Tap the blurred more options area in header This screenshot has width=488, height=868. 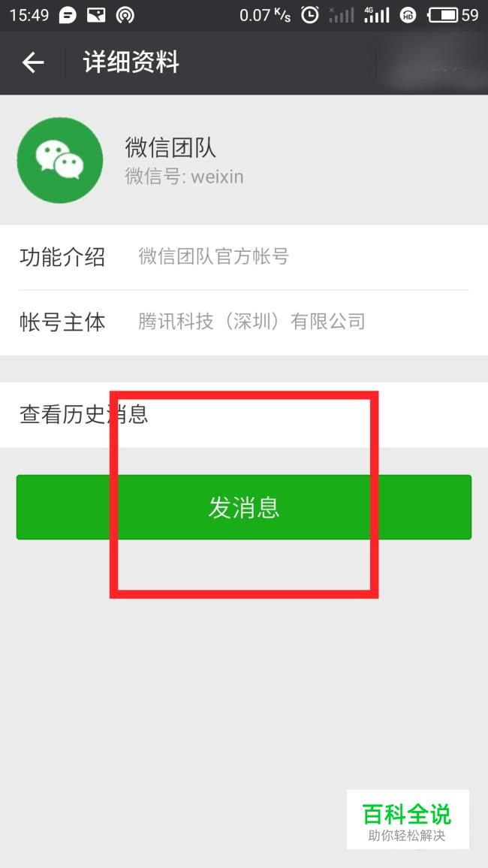point(432,62)
